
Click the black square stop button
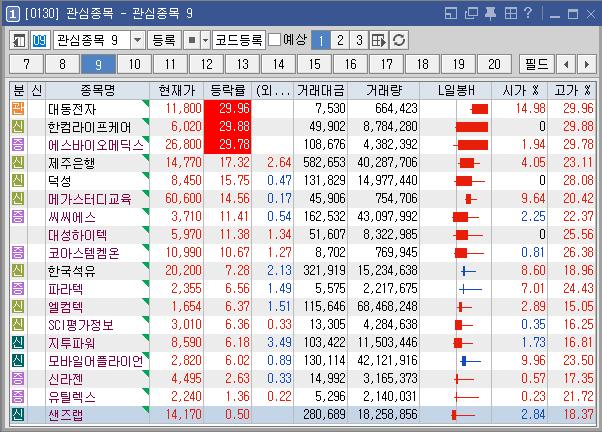click(x=192, y=40)
